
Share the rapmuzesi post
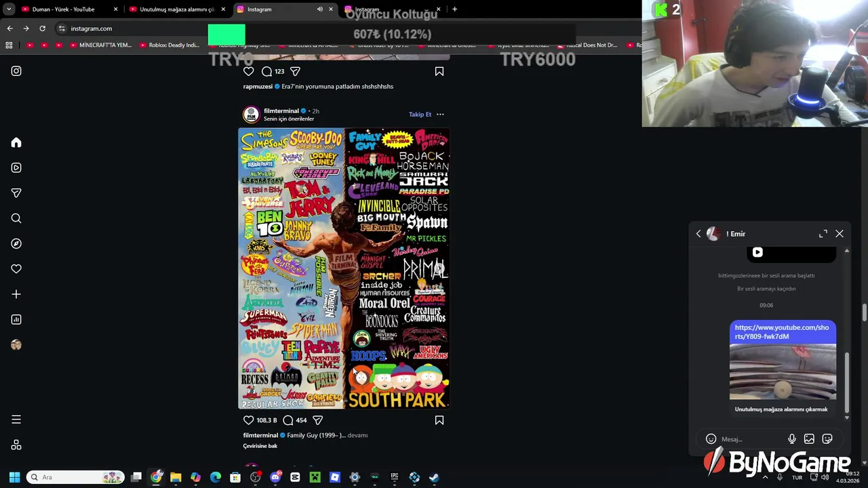coord(295,71)
